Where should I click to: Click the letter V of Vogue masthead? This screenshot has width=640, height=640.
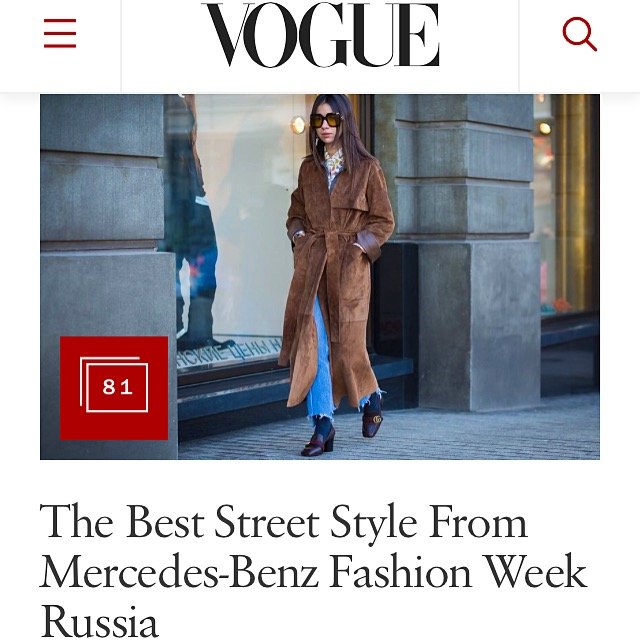[x=229, y=35]
